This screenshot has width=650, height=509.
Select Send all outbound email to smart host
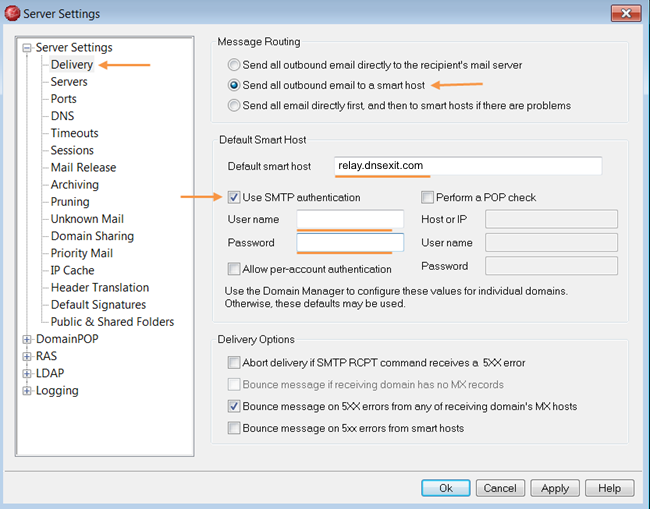coord(234,86)
